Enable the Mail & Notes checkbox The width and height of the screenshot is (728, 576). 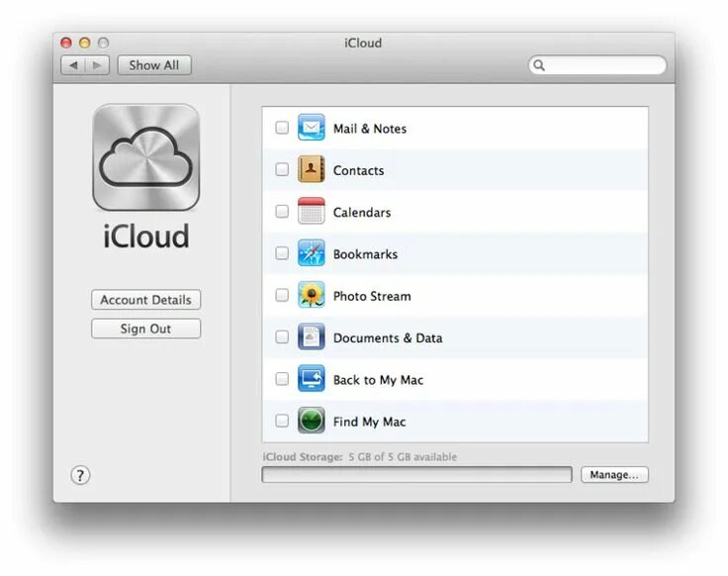[282, 128]
